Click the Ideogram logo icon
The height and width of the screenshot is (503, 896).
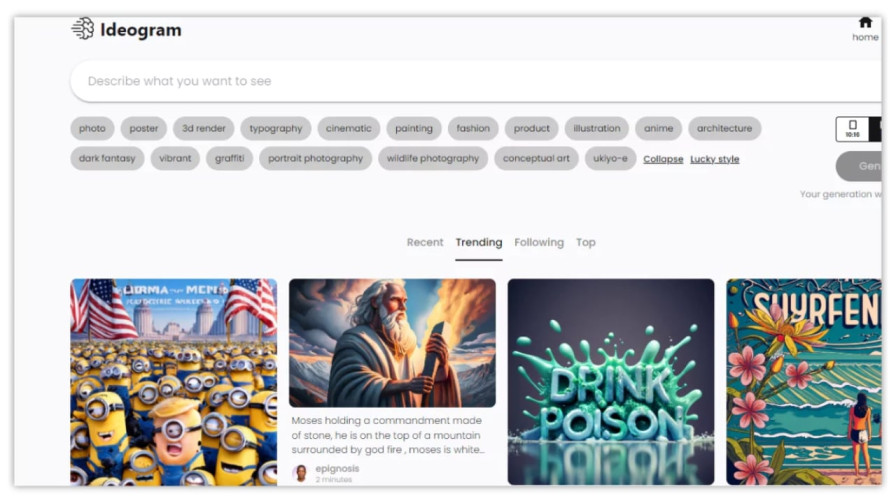click(x=83, y=29)
